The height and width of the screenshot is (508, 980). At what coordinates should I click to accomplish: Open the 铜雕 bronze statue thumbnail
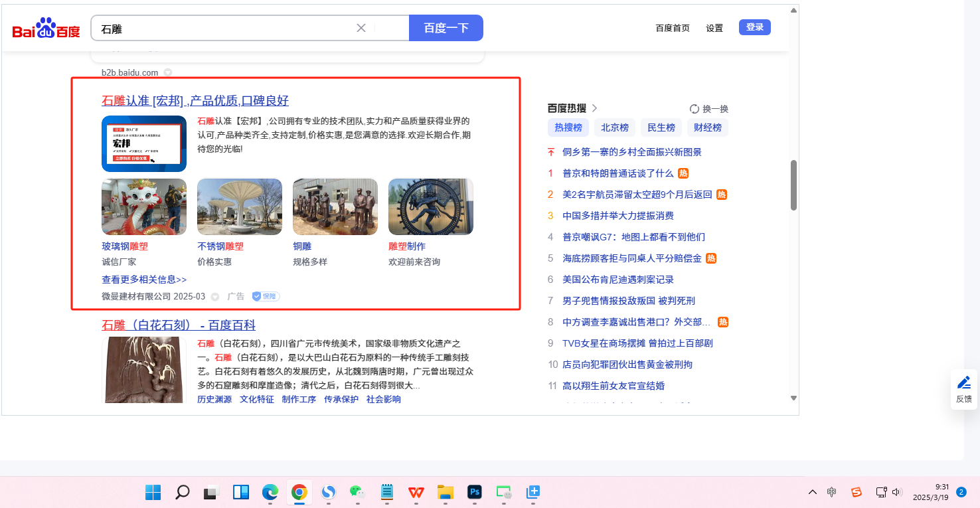pyautogui.click(x=335, y=207)
